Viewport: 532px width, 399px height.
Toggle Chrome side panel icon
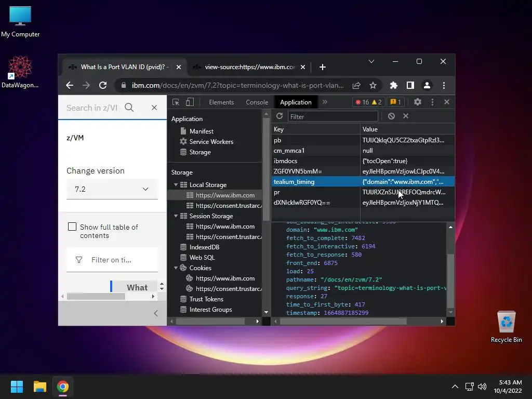click(x=410, y=86)
